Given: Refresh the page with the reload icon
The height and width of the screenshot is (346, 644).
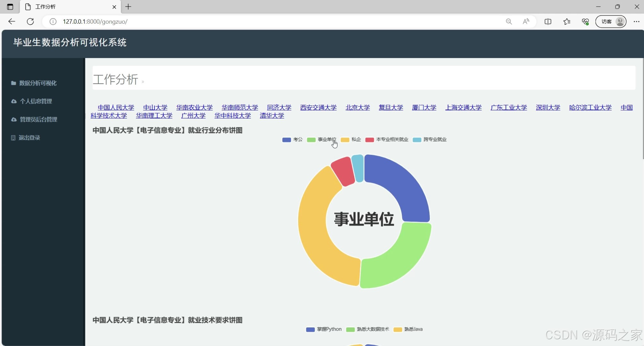Looking at the screenshot, I should pyautogui.click(x=31, y=21).
